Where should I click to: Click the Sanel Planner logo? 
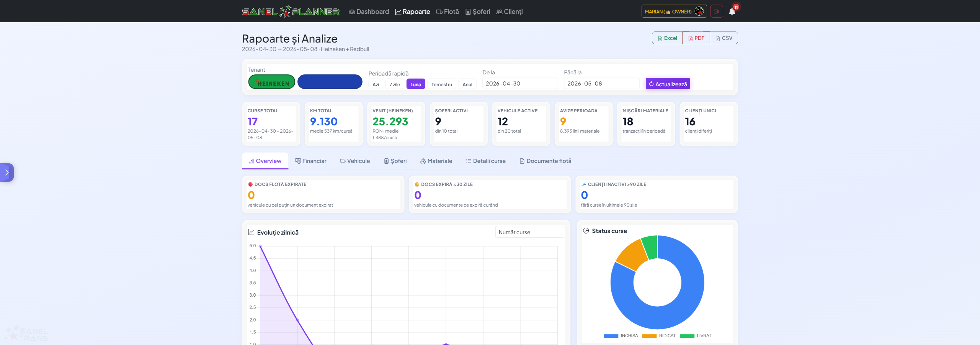point(291,11)
